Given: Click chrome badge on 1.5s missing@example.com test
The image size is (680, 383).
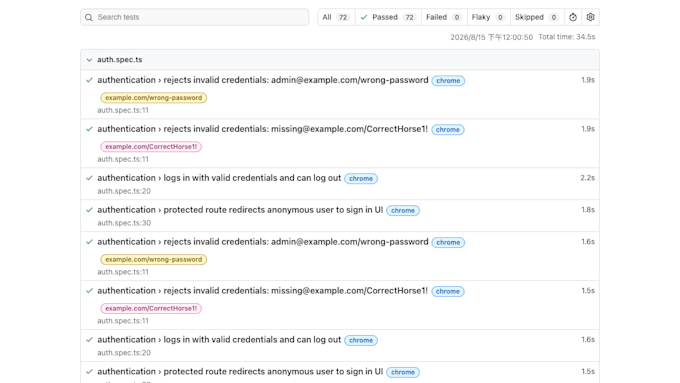Looking at the screenshot, I should click(448, 291).
